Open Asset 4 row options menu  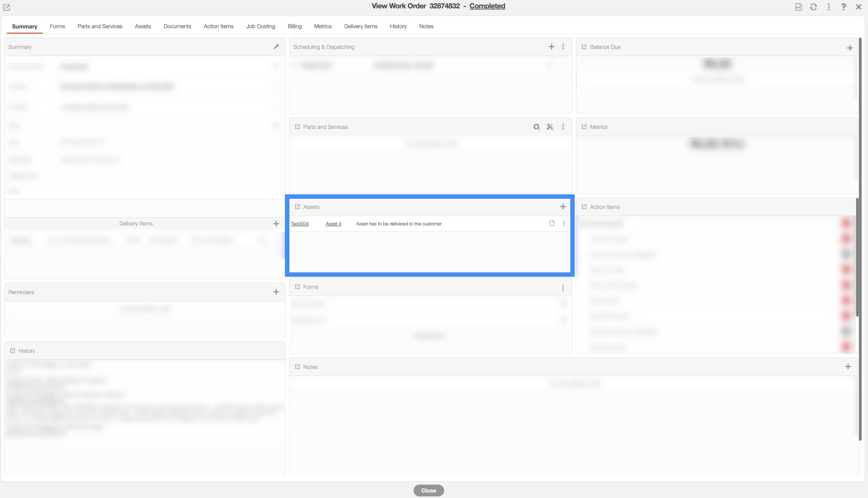[563, 223]
